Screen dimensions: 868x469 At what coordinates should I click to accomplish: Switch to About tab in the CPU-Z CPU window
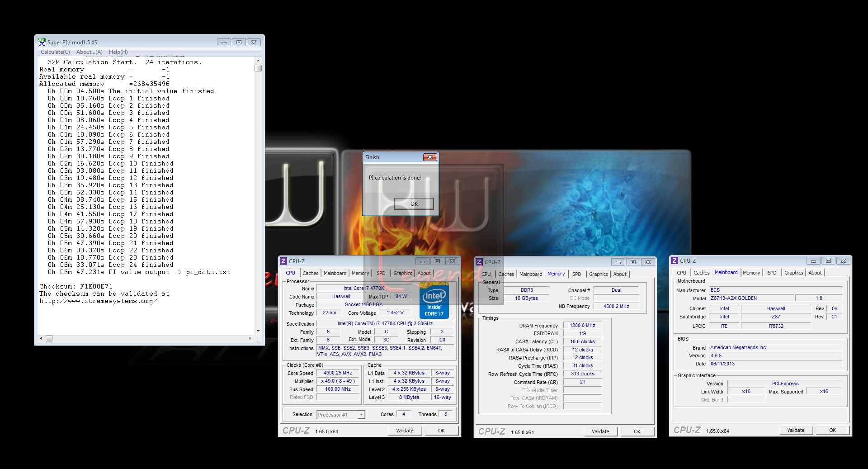click(x=424, y=273)
